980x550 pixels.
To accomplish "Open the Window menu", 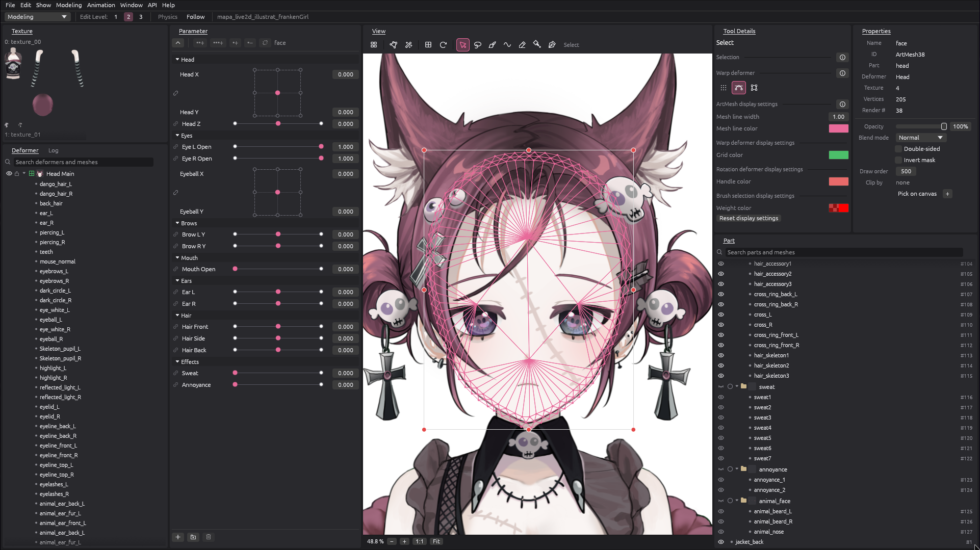I will click(x=132, y=5).
